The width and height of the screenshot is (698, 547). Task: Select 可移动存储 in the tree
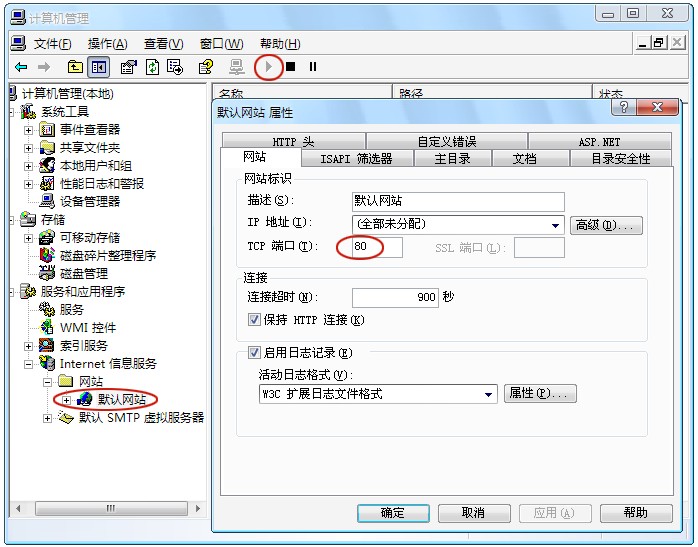click(90, 238)
